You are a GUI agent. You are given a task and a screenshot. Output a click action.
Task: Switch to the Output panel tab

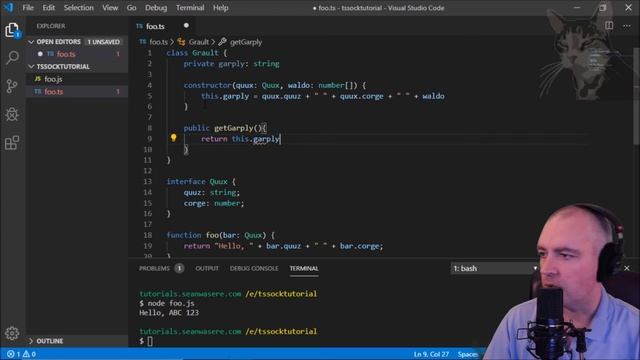207,268
